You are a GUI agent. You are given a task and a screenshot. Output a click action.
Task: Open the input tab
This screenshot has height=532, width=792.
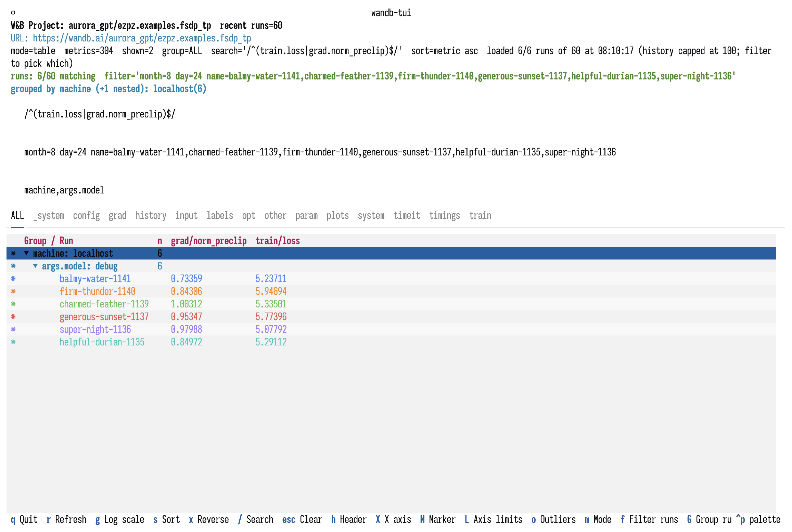(x=187, y=216)
